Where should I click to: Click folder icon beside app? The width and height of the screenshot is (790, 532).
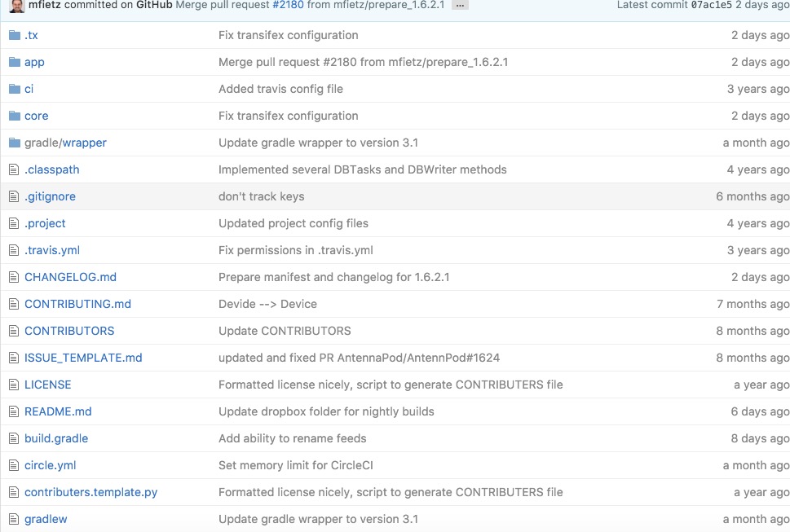tap(15, 62)
